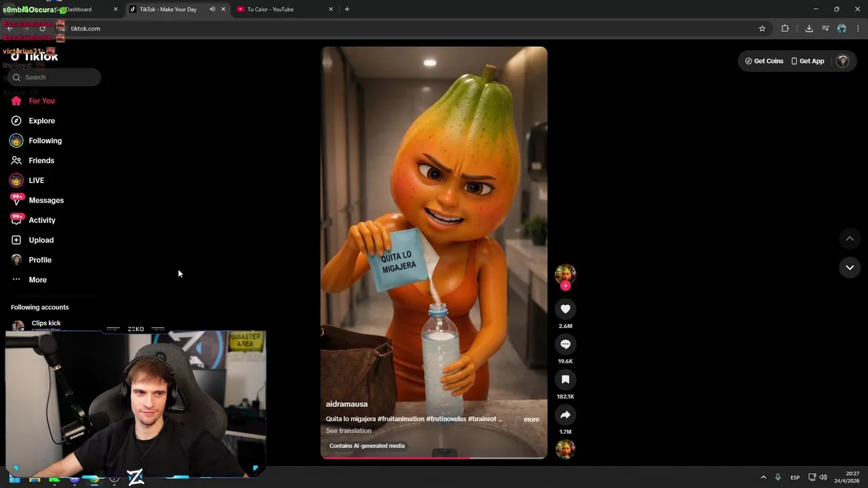Click the taskbar microphone icon
Viewport: 868px width, 488px height.
(x=778, y=477)
